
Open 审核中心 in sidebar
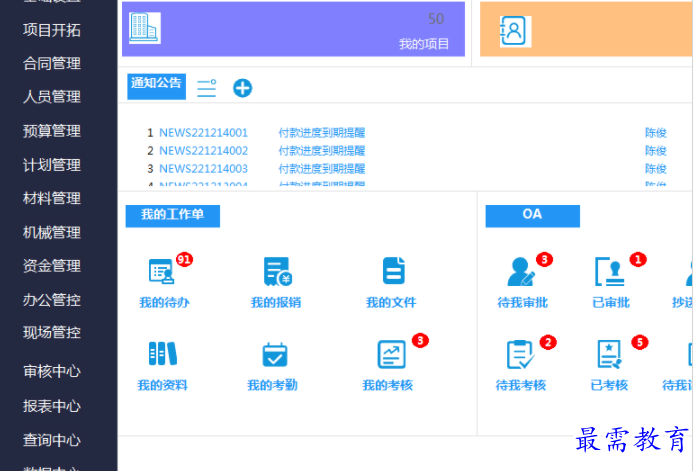tap(52, 371)
